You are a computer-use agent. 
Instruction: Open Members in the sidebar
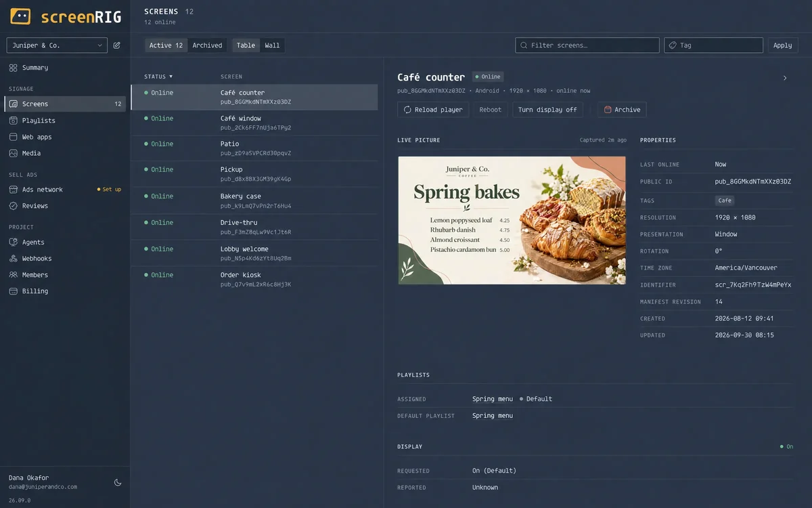tap(65, 275)
